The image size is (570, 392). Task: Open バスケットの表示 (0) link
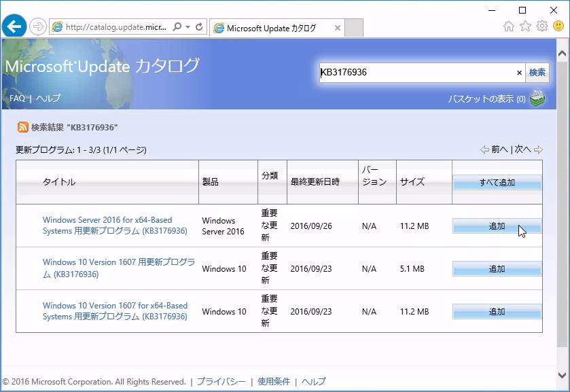(486, 99)
